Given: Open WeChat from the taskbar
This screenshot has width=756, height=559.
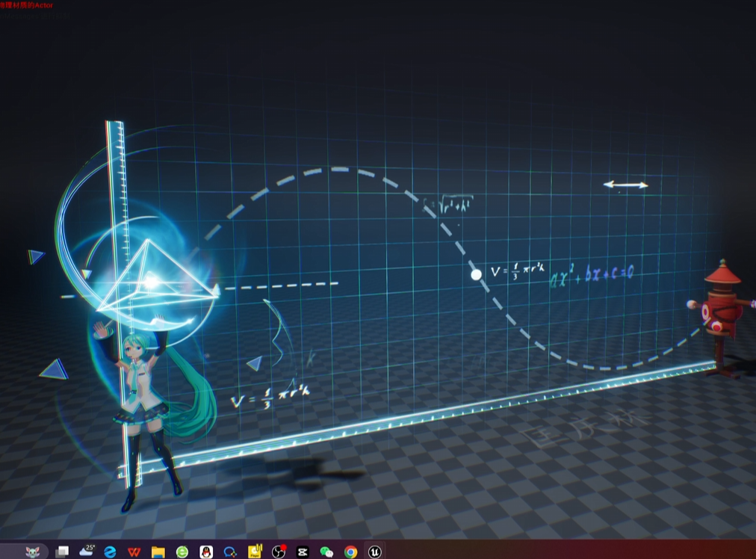Looking at the screenshot, I should tap(327, 552).
